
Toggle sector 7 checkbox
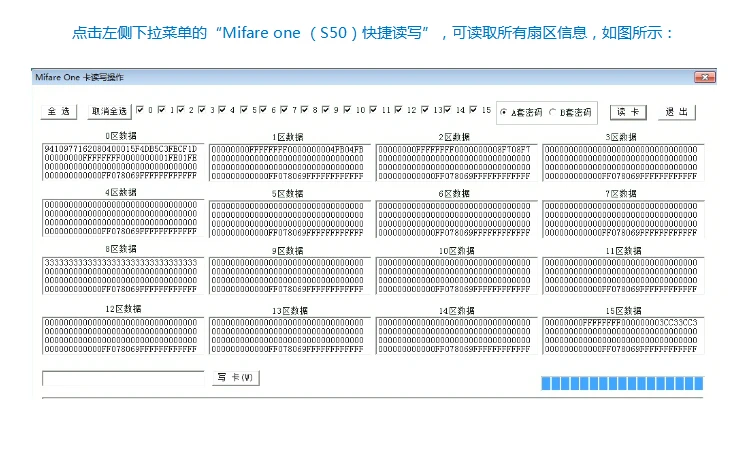(x=284, y=110)
